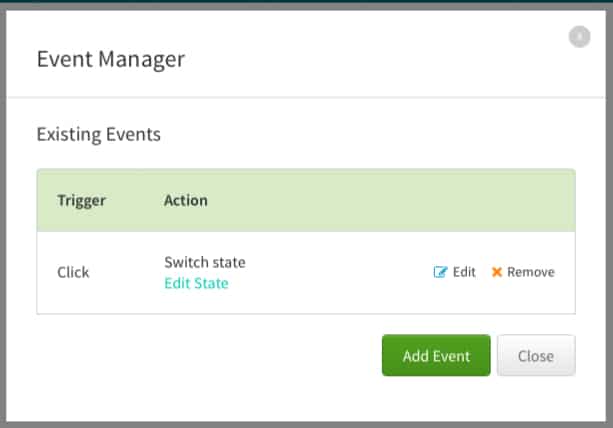613x428 pixels.
Task: Click the orange X icon beside Remove
Action: (497, 272)
